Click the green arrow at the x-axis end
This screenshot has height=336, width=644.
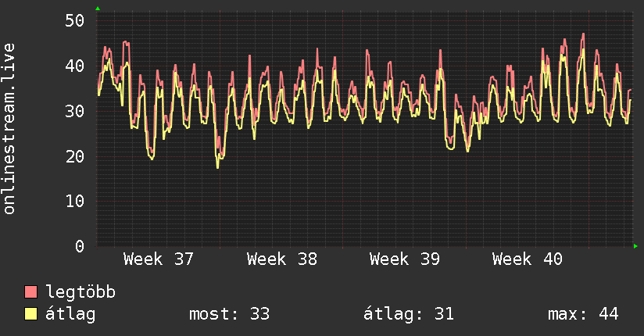pyautogui.click(x=635, y=246)
